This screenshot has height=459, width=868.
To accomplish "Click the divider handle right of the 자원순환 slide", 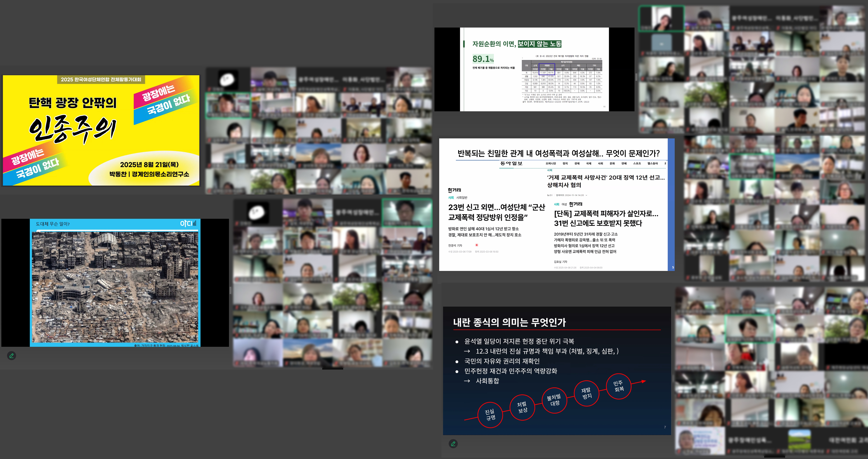I will pyautogui.click(x=636, y=77).
